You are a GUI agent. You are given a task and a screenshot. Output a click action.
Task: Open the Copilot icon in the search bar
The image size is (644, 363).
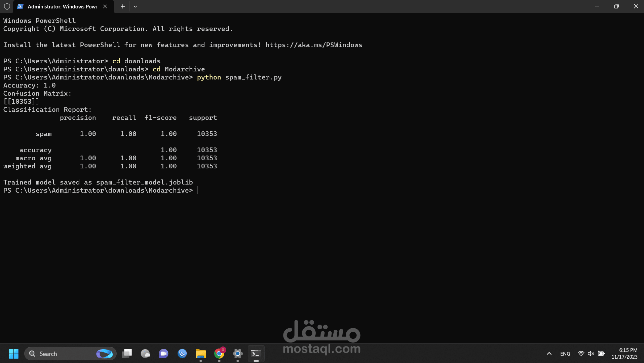[x=105, y=354]
